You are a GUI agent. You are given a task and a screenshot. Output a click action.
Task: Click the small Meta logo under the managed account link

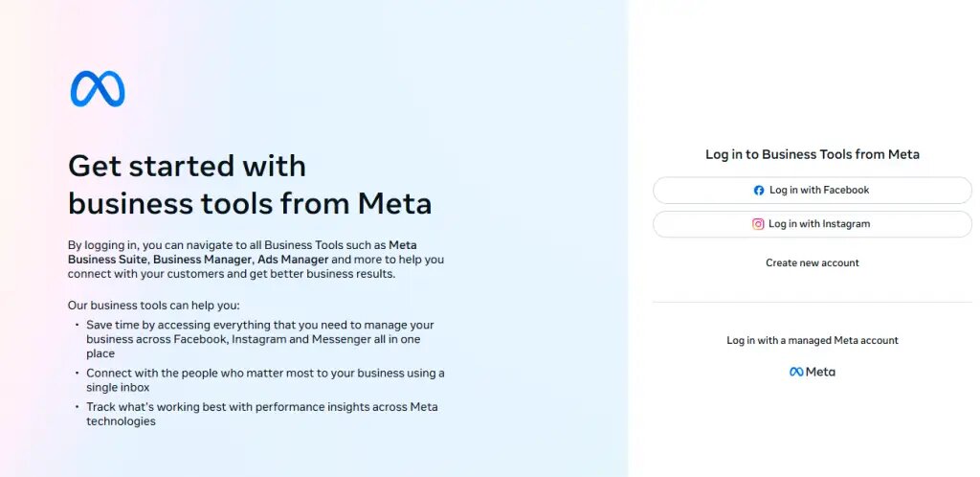796,372
